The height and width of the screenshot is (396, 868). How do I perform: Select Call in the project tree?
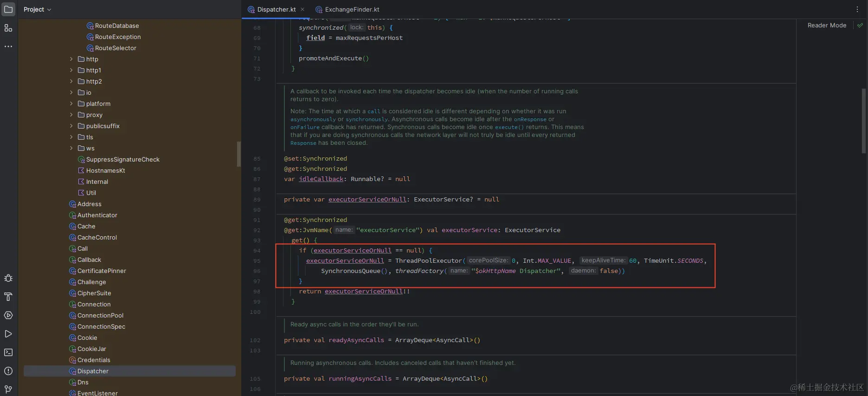coord(83,249)
